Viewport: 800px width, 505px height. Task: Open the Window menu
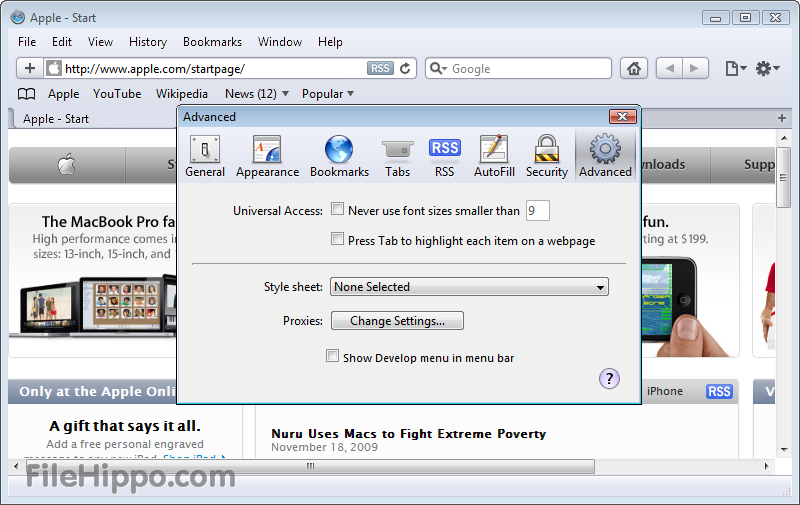tap(280, 42)
